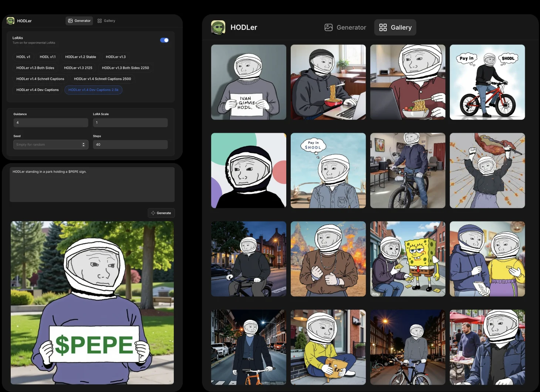Select HODLer v1.3 2125 LoRA
The height and width of the screenshot is (392, 540).
tap(78, 68)
